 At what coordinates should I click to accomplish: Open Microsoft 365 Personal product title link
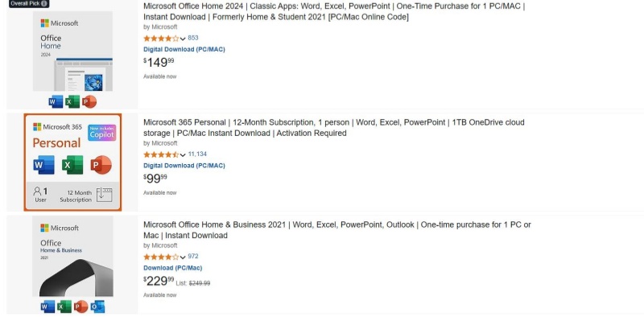[334, 128]
